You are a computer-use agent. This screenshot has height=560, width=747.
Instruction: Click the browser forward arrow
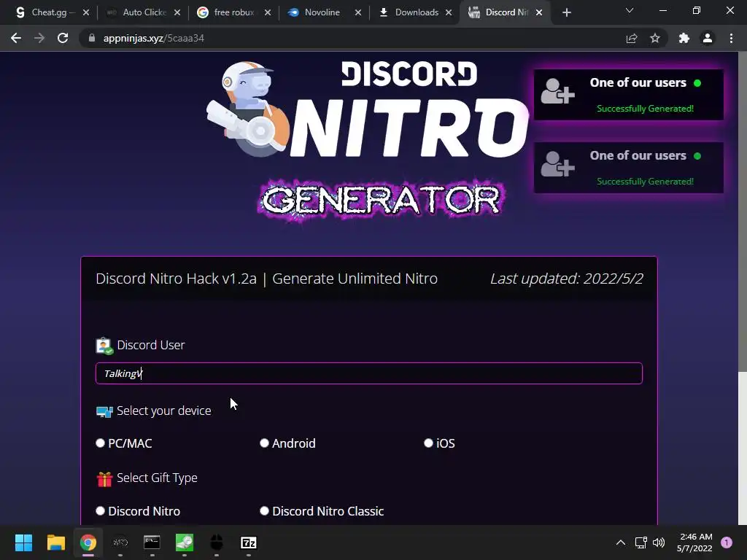[x=39, y=38]
